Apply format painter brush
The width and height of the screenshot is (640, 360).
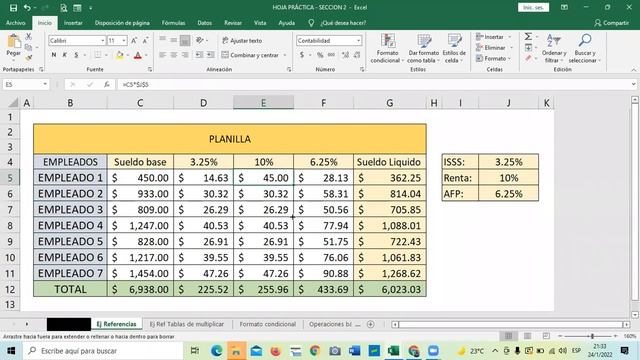click(29, 58)
